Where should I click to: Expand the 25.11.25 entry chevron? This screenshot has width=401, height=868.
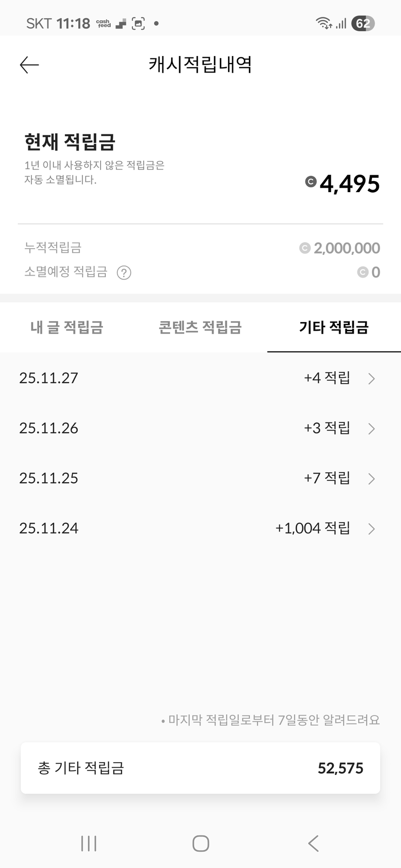coord(371,479)
